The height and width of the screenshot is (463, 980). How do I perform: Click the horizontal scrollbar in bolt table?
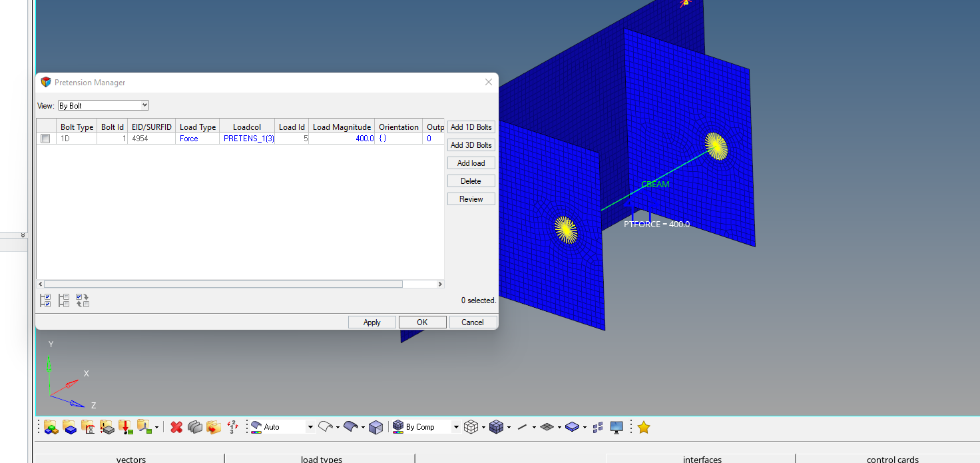pos(223,284)
